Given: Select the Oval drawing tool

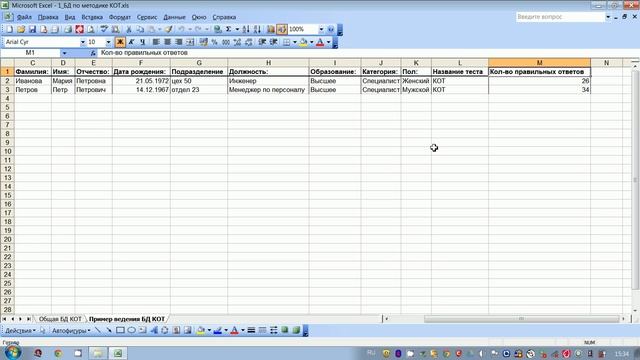Looking at the screenshot, I should pos(131,330).
